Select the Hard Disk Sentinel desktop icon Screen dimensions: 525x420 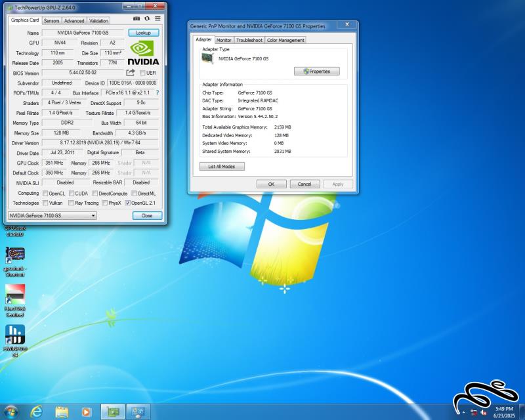(14, 301)
